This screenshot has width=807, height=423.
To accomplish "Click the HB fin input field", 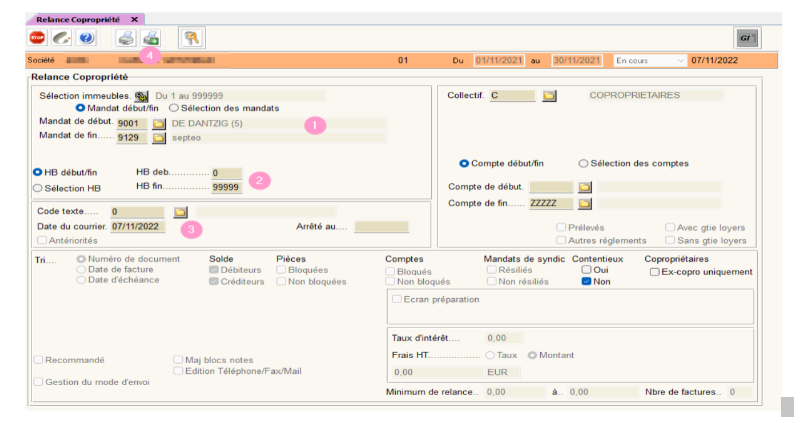I will click(x=226, y=187).
